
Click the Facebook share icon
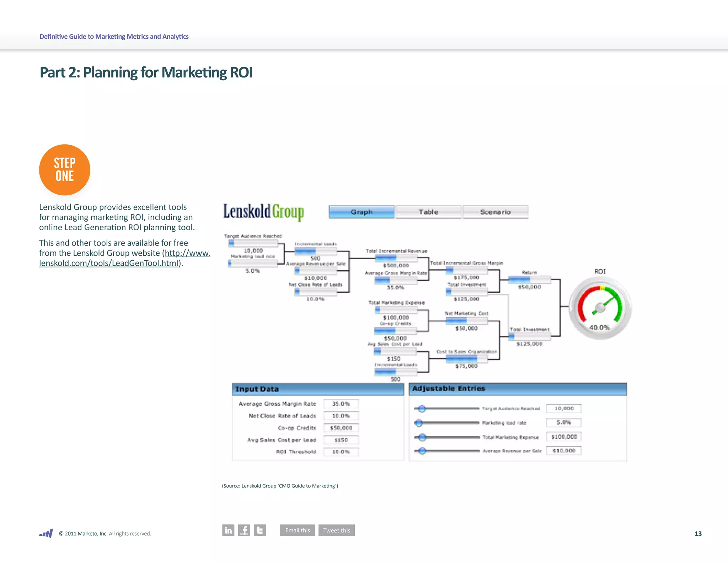[244, 530]
